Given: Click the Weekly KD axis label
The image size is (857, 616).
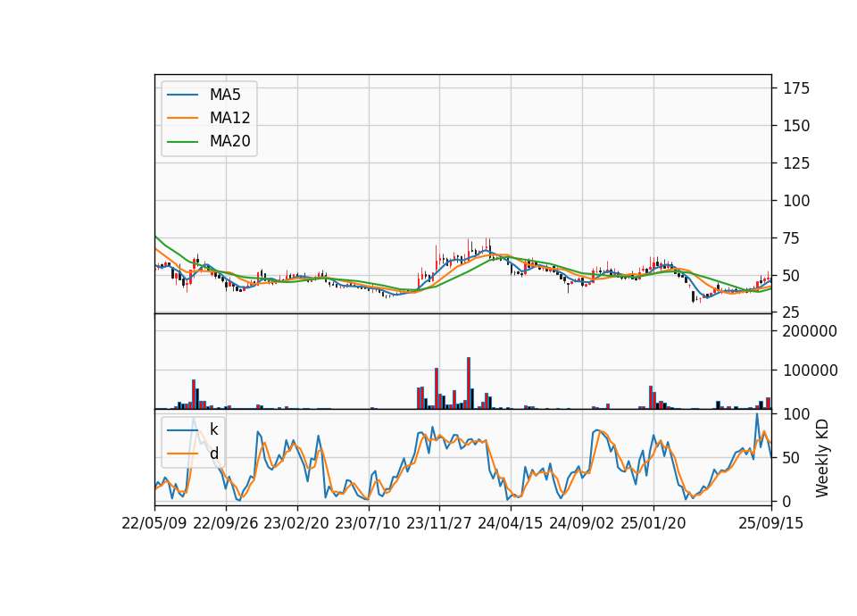Looking at the screenshot, I should pos(822,459).
